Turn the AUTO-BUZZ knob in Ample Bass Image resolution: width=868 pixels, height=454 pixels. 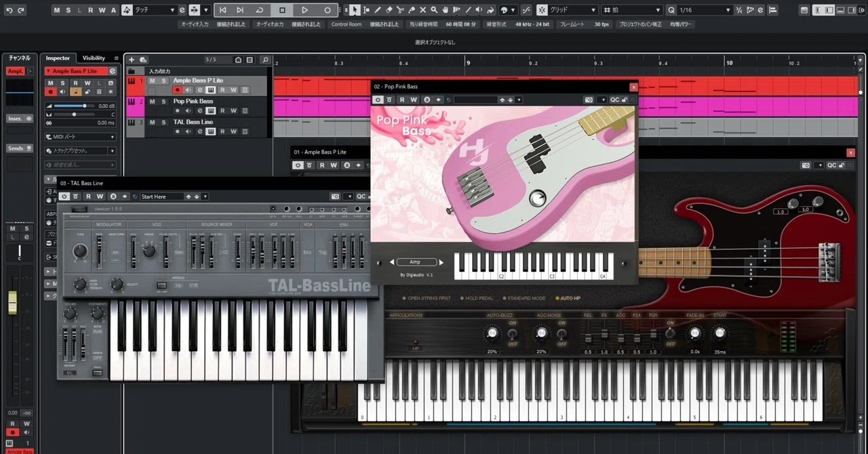point(492,333)
